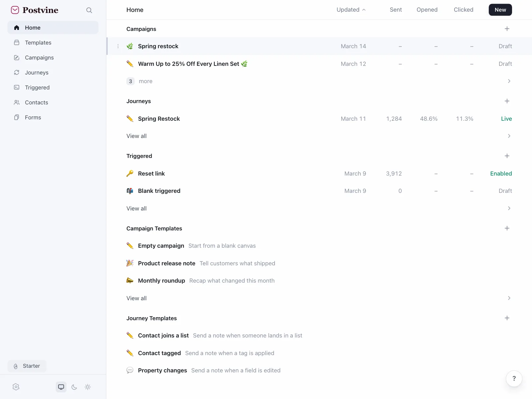Click the Forms sidebar icon
This screenshot has height=399, width=532.
coord(17,117)
